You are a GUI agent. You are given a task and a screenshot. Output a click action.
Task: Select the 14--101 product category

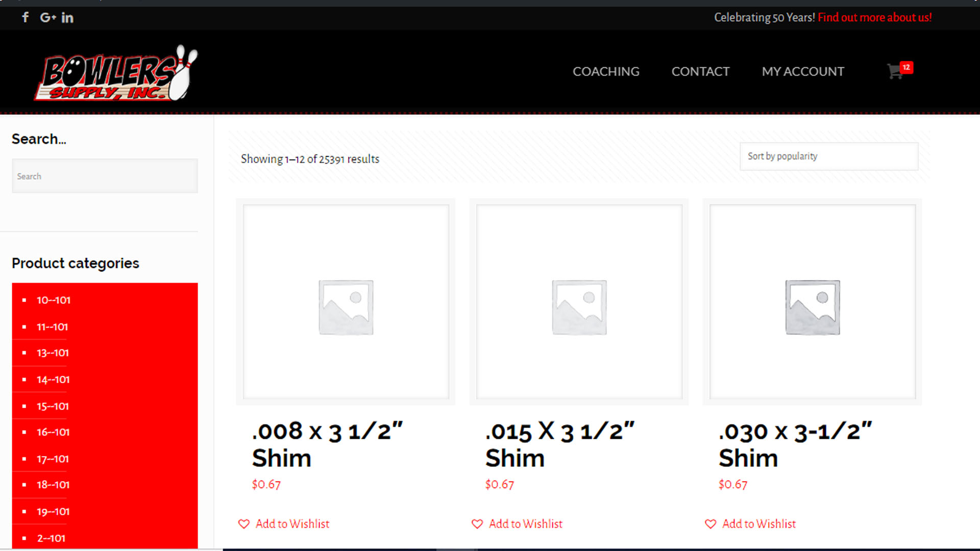(x=53, y=380)
